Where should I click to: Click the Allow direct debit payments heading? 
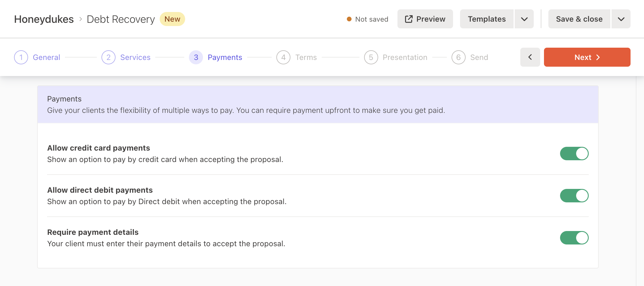100,190
